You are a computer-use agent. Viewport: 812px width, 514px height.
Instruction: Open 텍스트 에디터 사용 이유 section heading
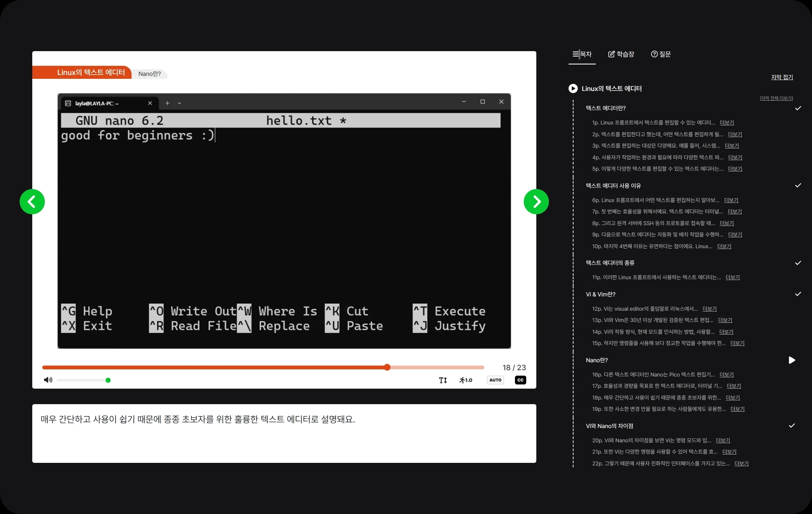[x=613, y=185]
